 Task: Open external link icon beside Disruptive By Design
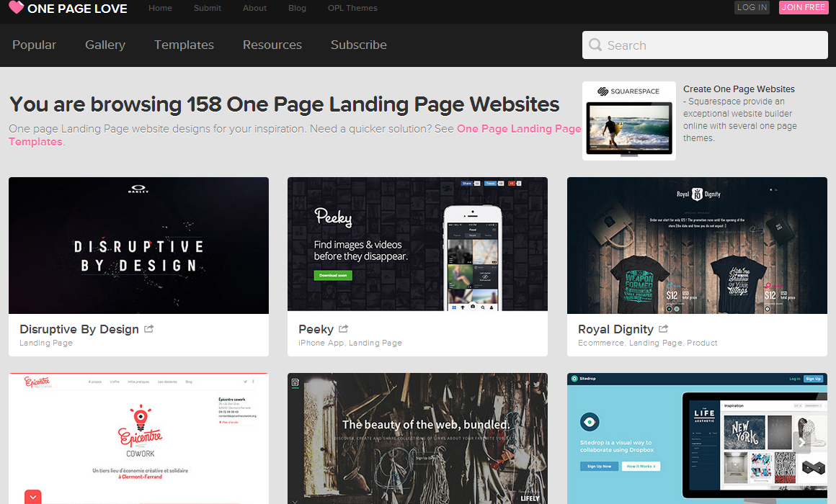(149, 329)
